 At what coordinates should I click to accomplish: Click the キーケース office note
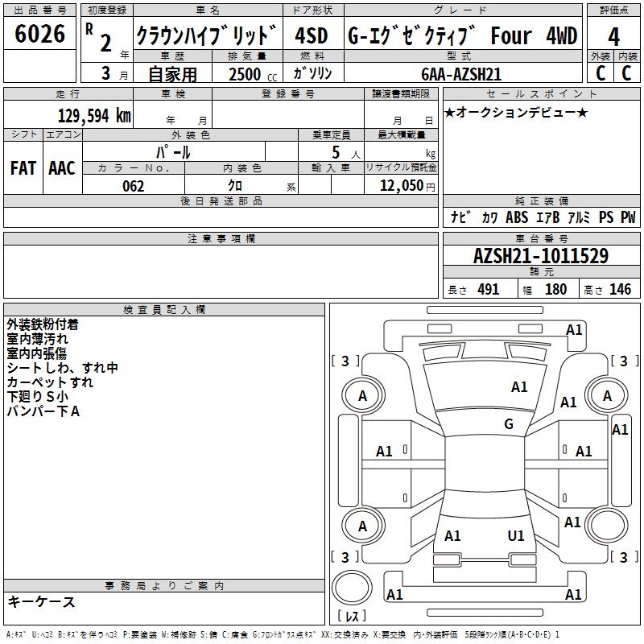click(x=42, y=602)
